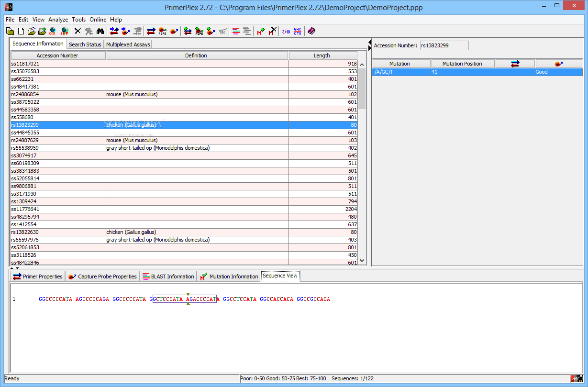
Task: Click the new project icon in toolbar
Action: click(x=10, y=31)
